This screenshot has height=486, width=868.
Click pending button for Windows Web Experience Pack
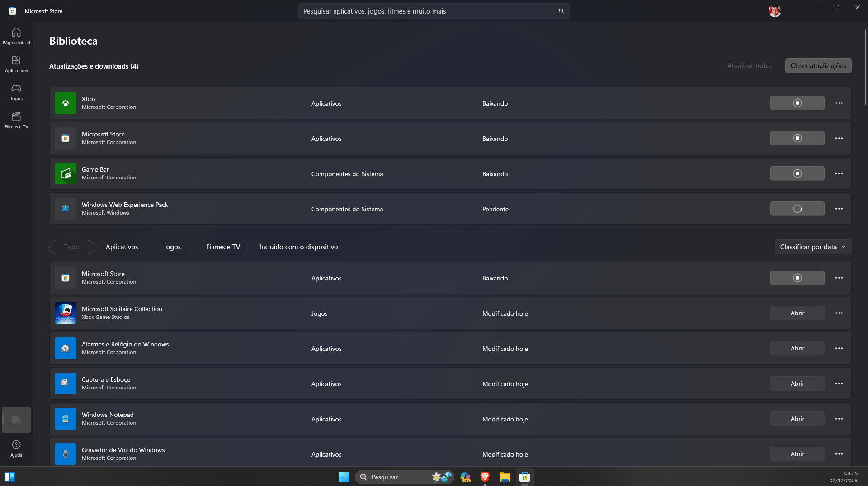coord(797,209)
